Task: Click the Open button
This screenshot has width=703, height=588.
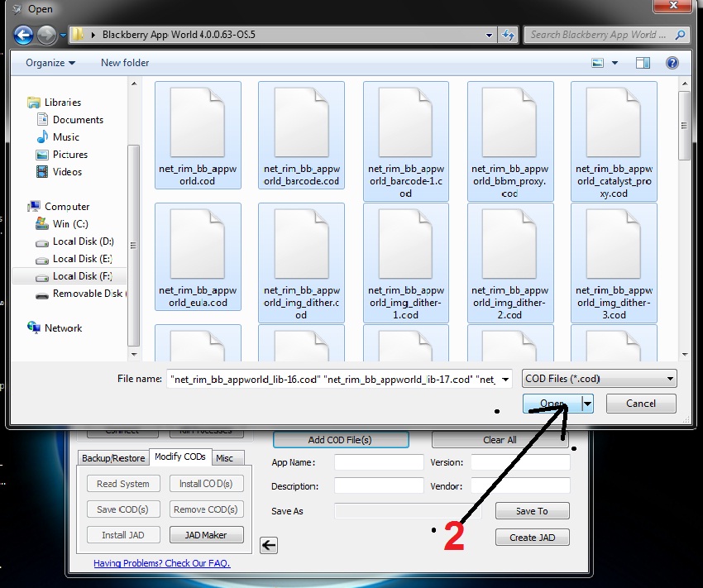Action: point(552,404)
